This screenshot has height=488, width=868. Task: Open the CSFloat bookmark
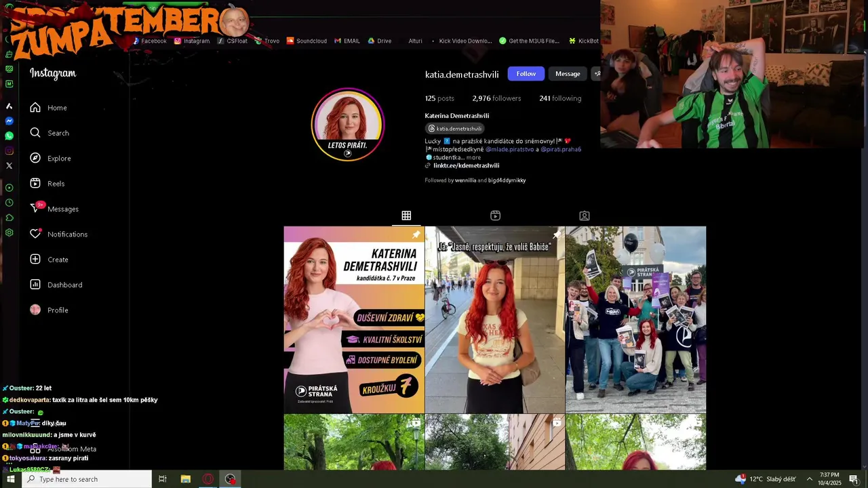point(233,41)
